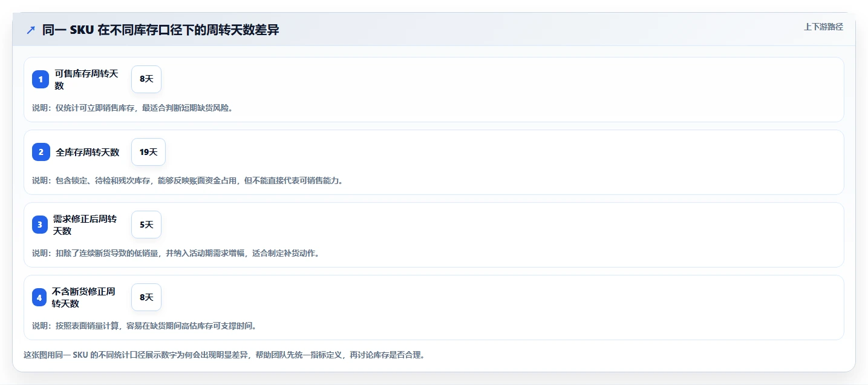Click number badge 2 for 全库存周转天数
Screen dimensions: 868x385
click(x=41, y=152)
